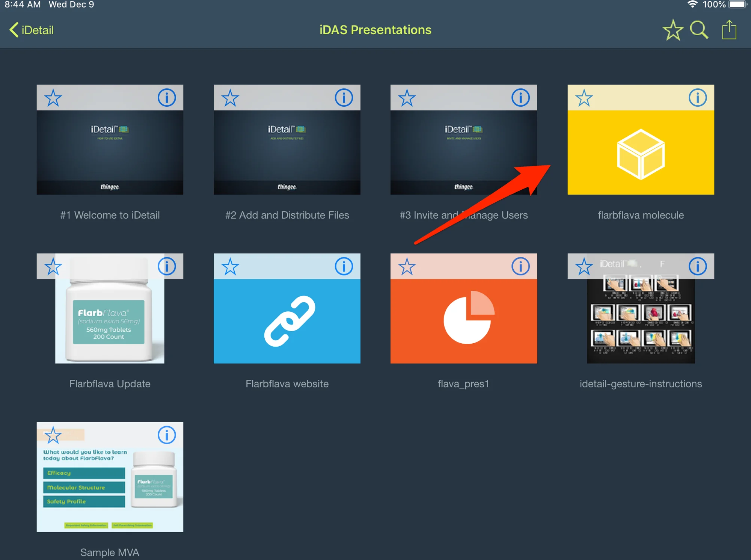Tap the favorites star in top toolbar
This screenshot has width=751, height=560.
[x=673, y=30]
